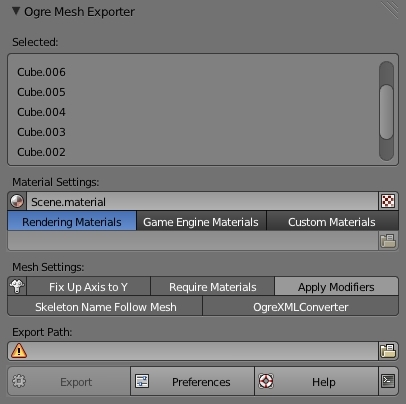Viewport: 406px width, 404px height.
Task: Enable Require Materials option
Action: coord(212,287)
